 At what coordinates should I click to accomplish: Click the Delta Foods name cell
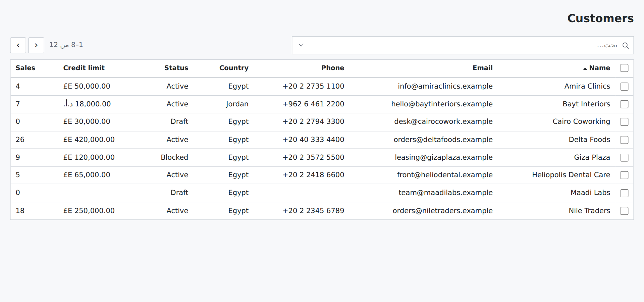point(589,140)
